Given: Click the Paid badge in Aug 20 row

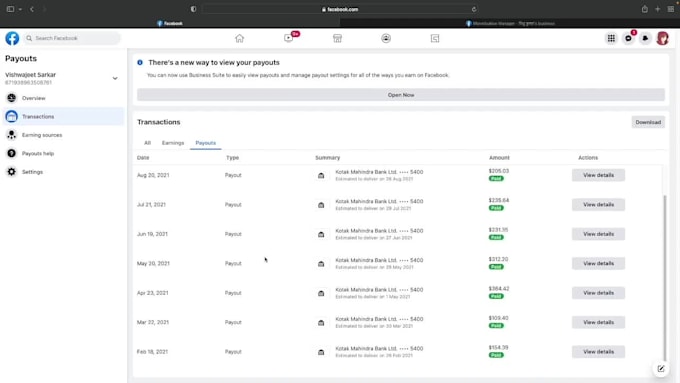Looking at the screenshot, I should pos(496,179).
